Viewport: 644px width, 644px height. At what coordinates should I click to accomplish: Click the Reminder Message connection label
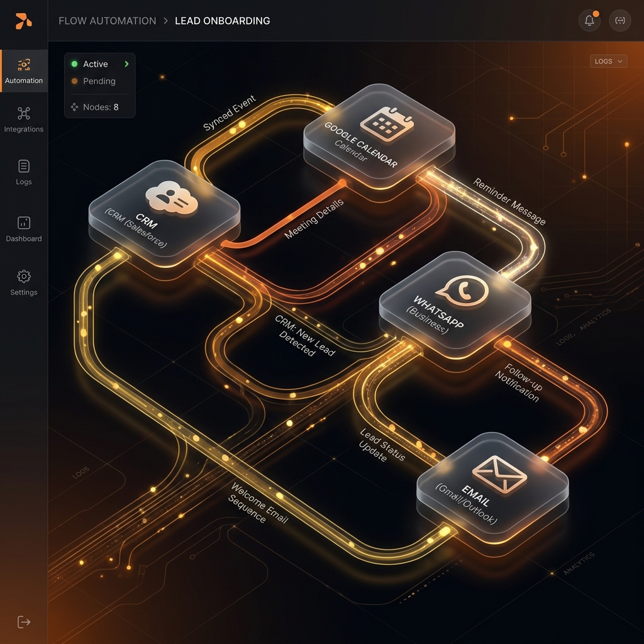point(509,202)
